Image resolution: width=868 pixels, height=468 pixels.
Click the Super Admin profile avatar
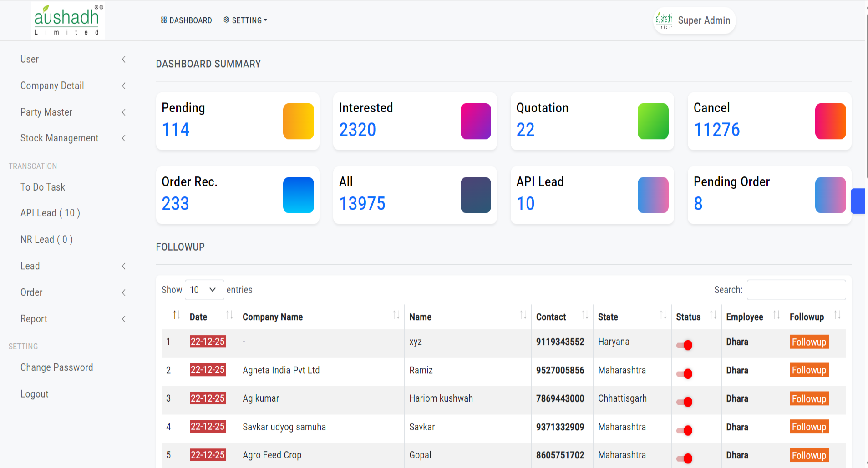664,20
